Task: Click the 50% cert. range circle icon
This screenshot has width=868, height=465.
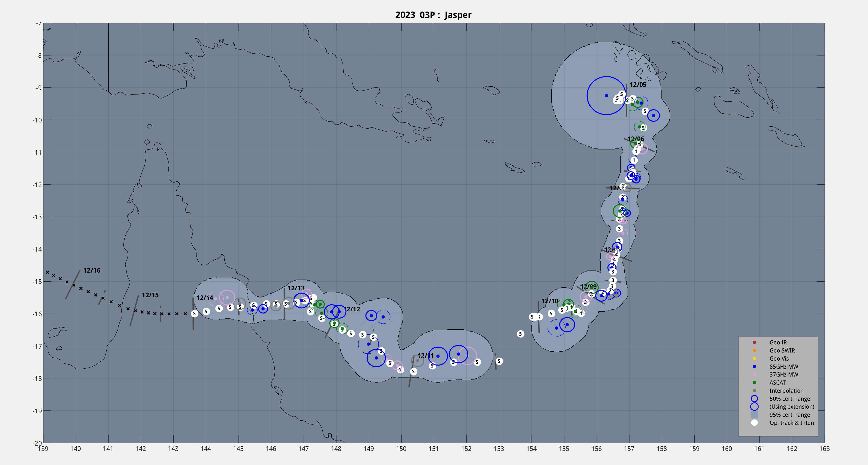Action: click(754, 398)
